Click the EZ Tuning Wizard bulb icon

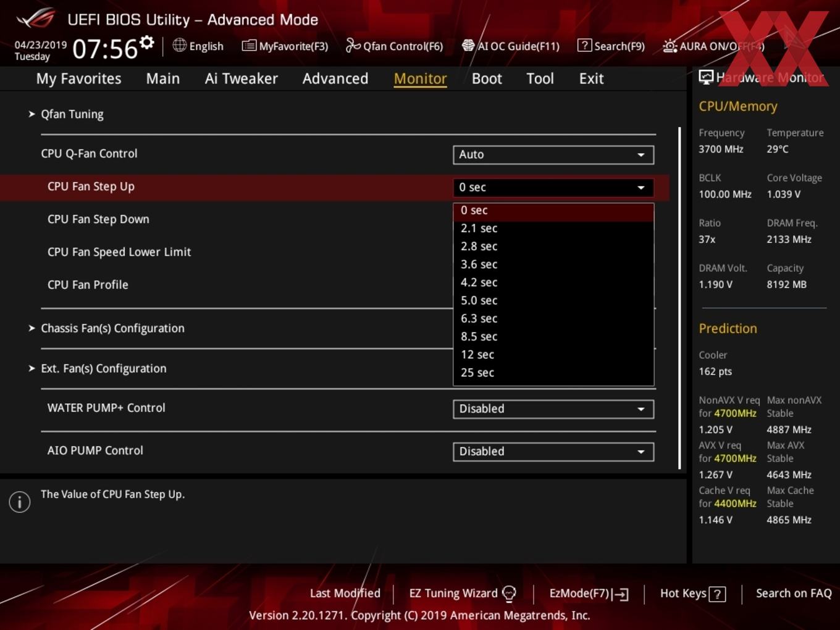click(509, 594)
